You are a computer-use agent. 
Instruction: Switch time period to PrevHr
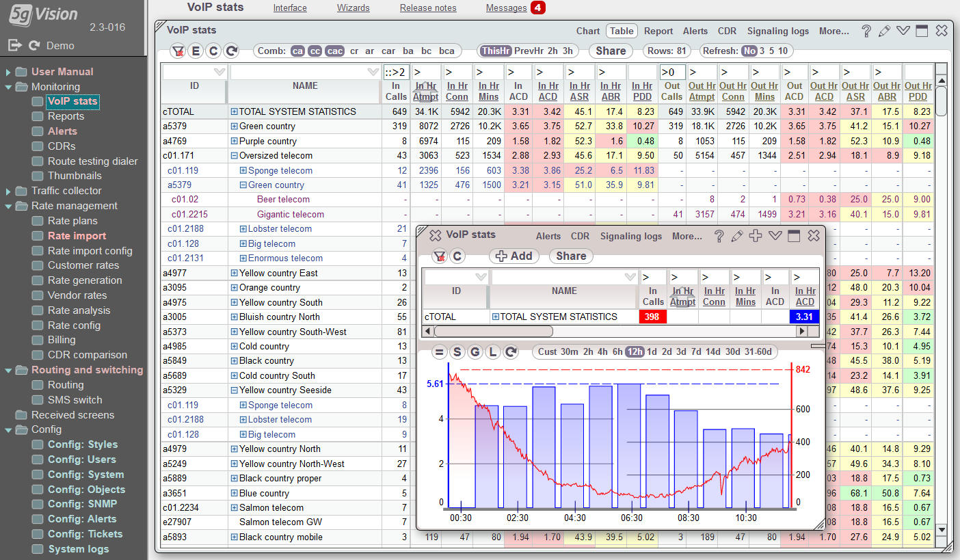click(528, 51)
